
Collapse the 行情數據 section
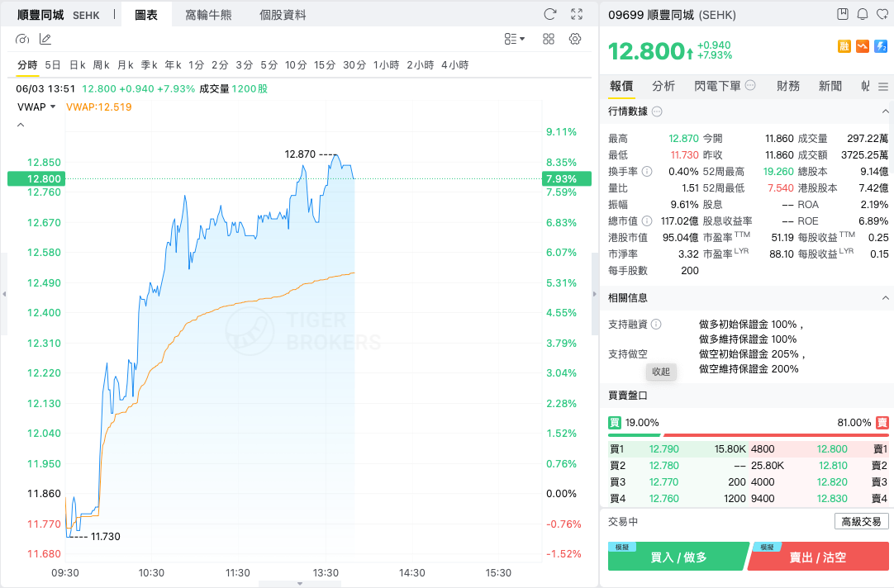click(885, 111)
